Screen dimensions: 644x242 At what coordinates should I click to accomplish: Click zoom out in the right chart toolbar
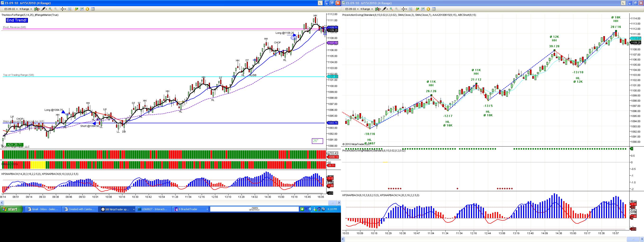click(x=397, y=9)
